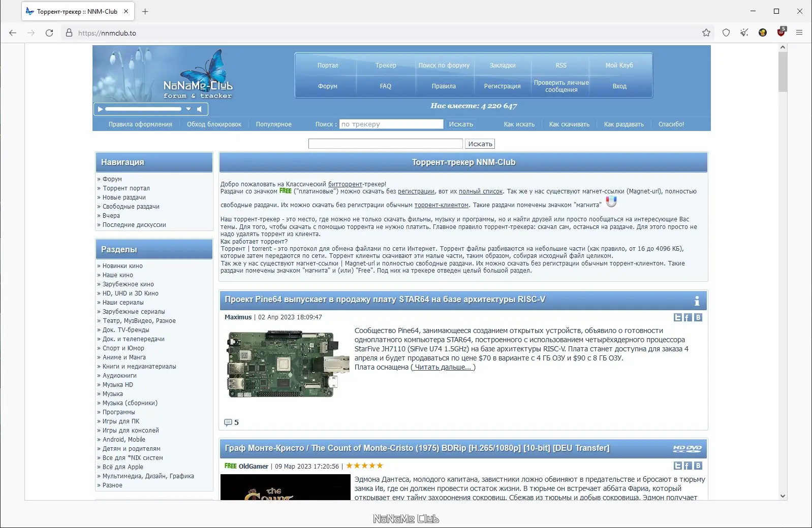This screenshot has width=812, height=528.
Task: Bookmark this page with the star icon
Action: click(706, 33)
